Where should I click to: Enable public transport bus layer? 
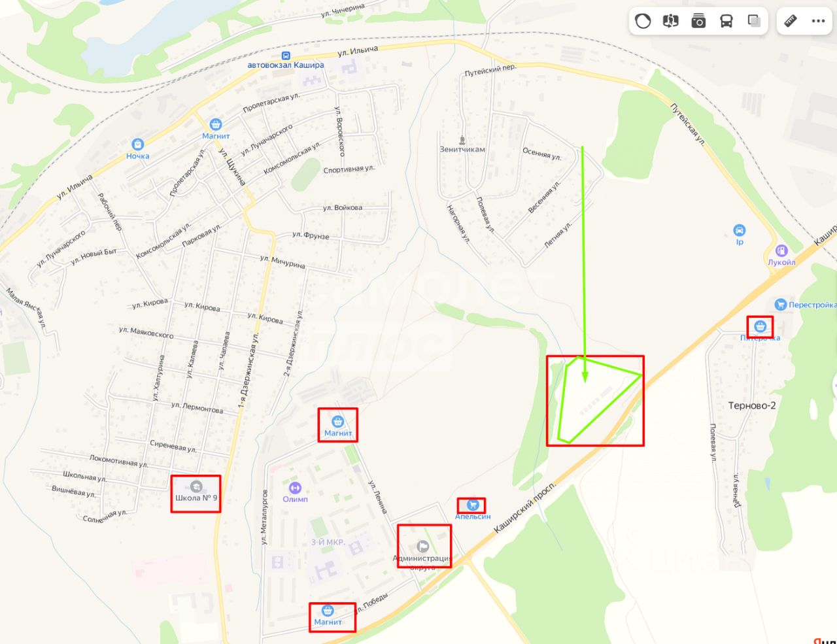pyautogui.click(x=726, y=21)
